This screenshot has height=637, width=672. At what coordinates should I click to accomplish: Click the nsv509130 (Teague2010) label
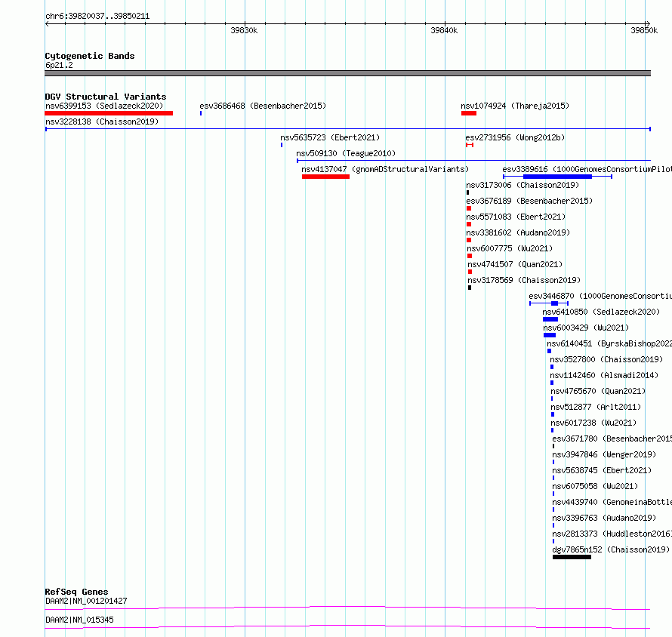click(346, 153)
